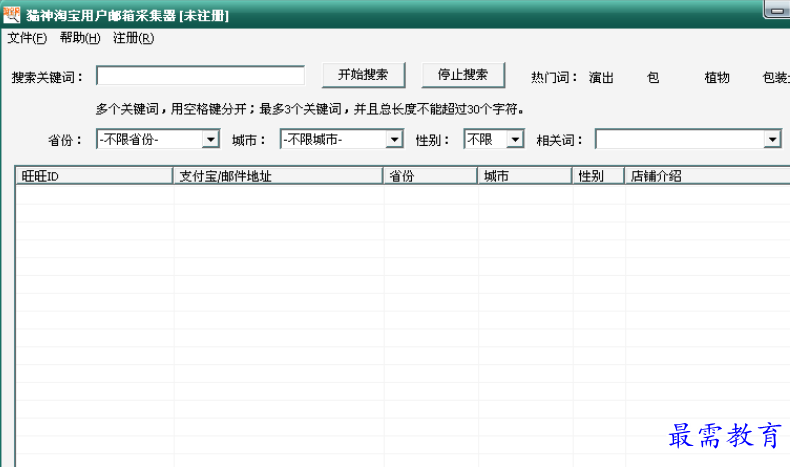The width and height of the screenshot is (790, 467).
Task: Open the 城市 dropdown
Action: pos(342,139)
